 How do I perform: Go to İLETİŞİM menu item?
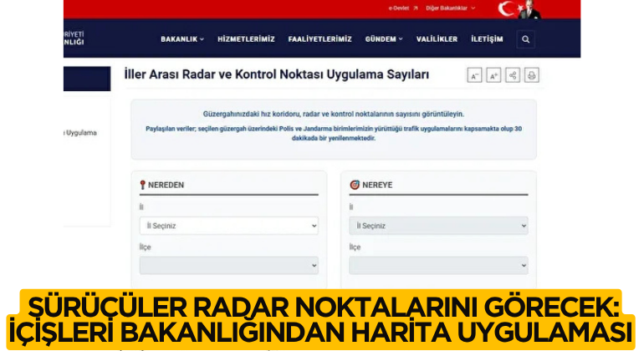click(x=487, y=39)
